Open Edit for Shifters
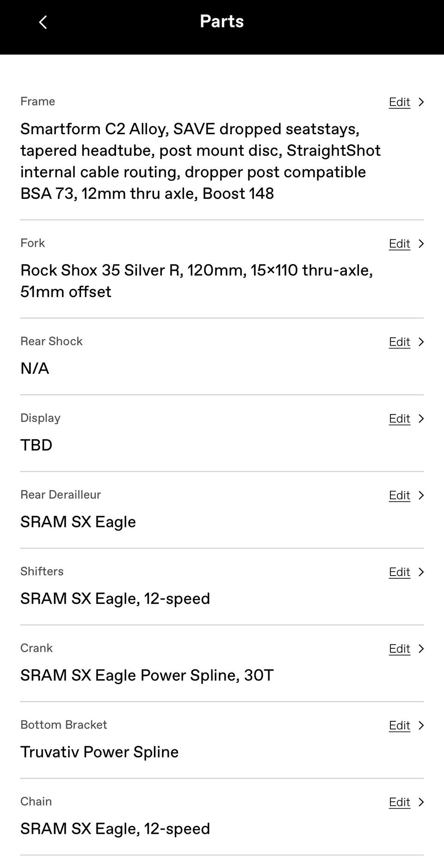The image size is (444, 868). [399, 572]
